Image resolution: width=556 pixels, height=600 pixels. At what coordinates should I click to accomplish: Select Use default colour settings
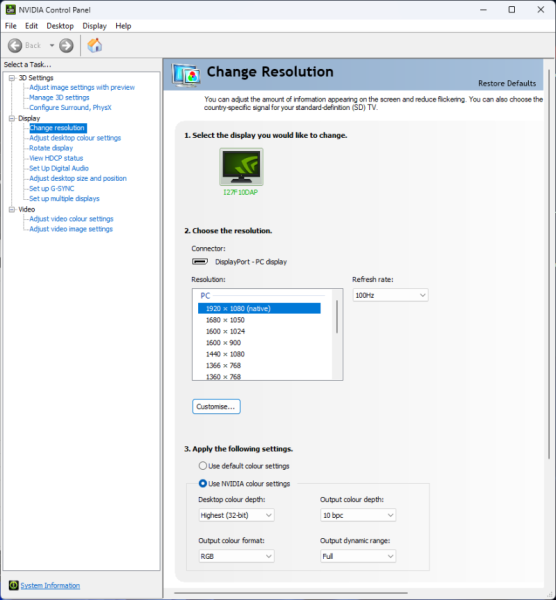202,466
